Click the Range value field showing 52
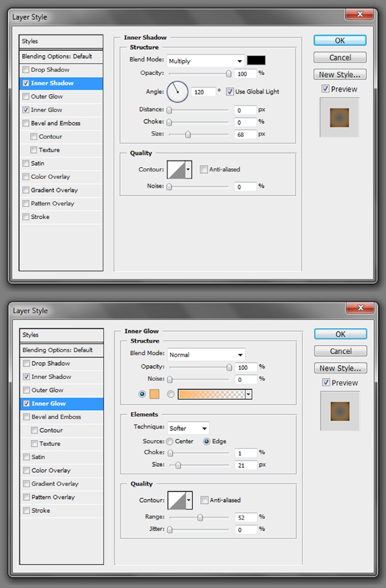 point(245,517)
